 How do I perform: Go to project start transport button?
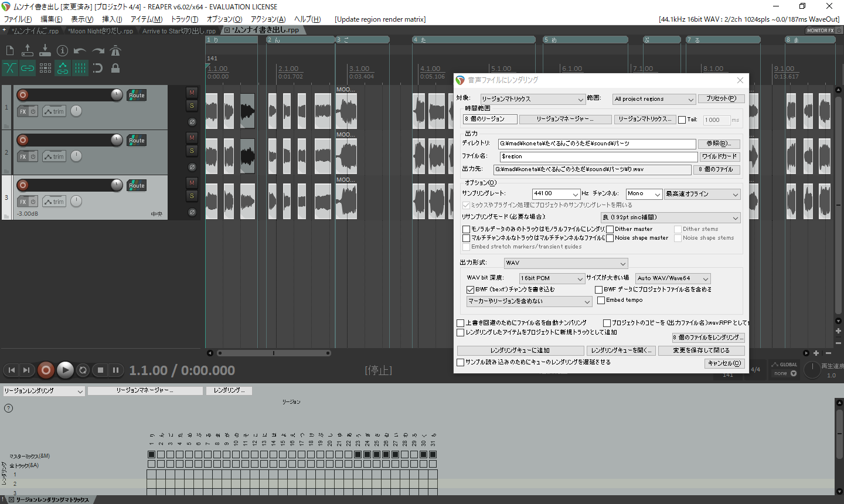[x=11, y=370]
